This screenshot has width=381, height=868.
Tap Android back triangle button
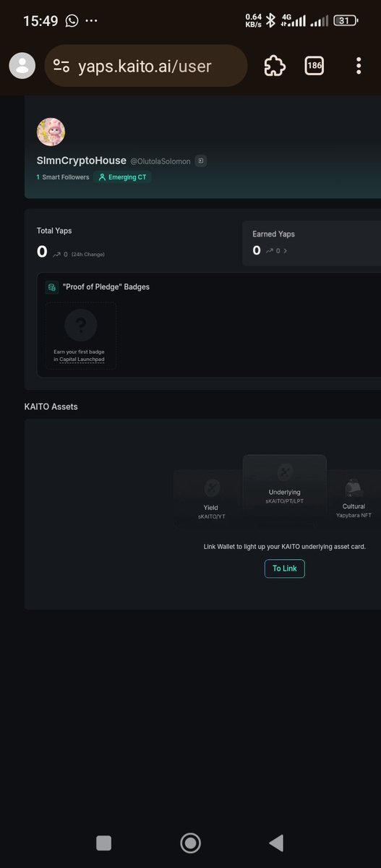[x=275, y=843]
